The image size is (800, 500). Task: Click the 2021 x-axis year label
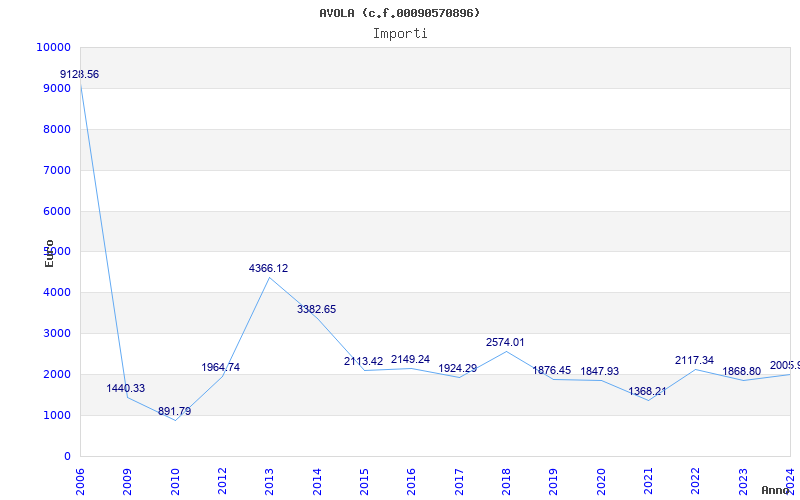pyautogui.click(x=648, y=482)
